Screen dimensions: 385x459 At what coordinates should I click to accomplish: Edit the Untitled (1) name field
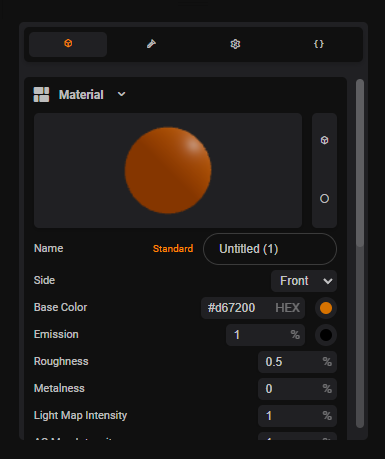click(270, 249)
